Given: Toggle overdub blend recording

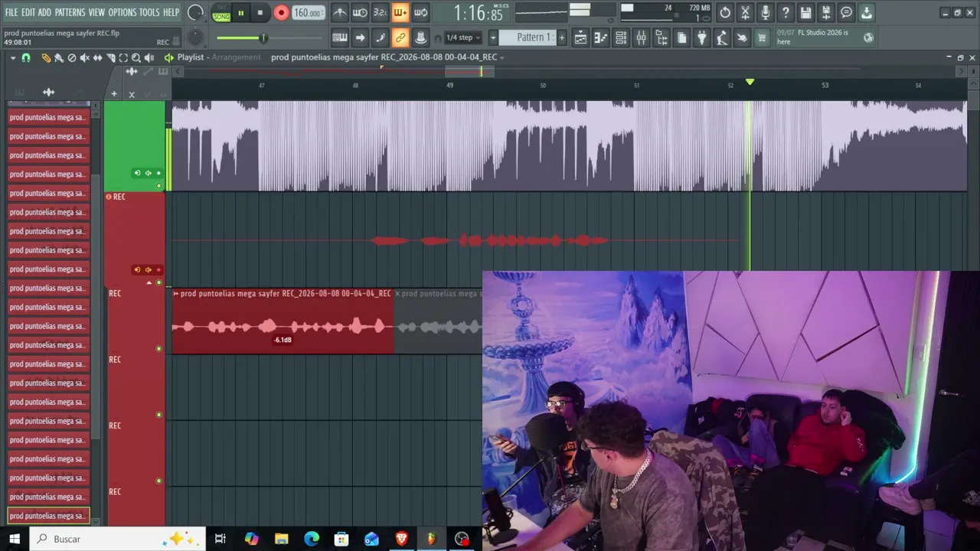Looking at the screenshot, I should tap(400, 12).
